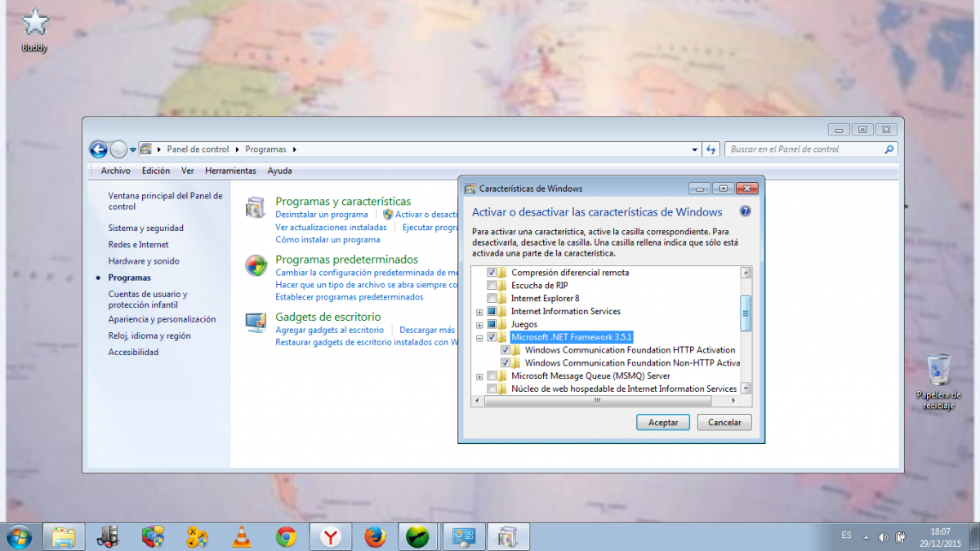Open Yandex browser from the taskbar
The image size is (980, 551).
click(x=330, y=536)
